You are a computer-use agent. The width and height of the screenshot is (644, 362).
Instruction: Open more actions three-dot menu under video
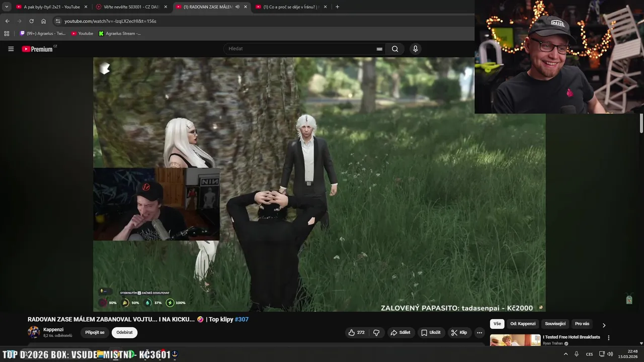(x=479, y=332)
